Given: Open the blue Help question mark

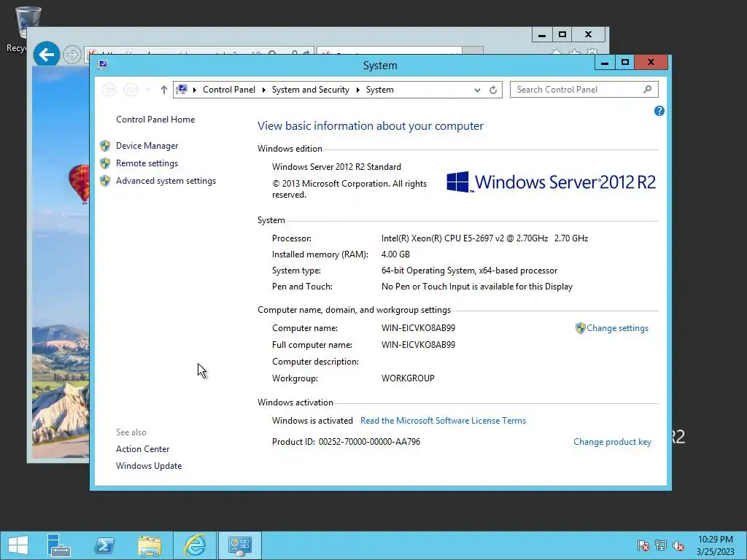Looking at the screenshot, I should (x=659, y=111).
